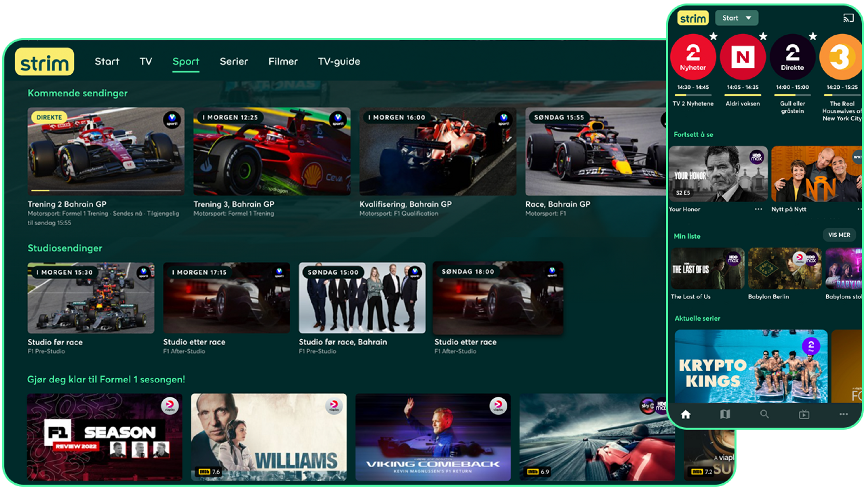Tap the search magnifier icon

[764, 414]
